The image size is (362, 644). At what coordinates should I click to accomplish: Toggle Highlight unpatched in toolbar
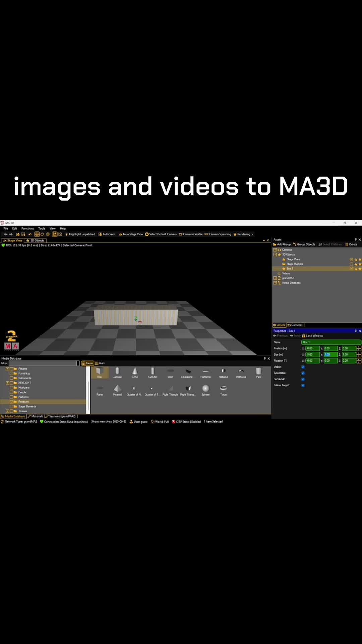coord(80,234)
